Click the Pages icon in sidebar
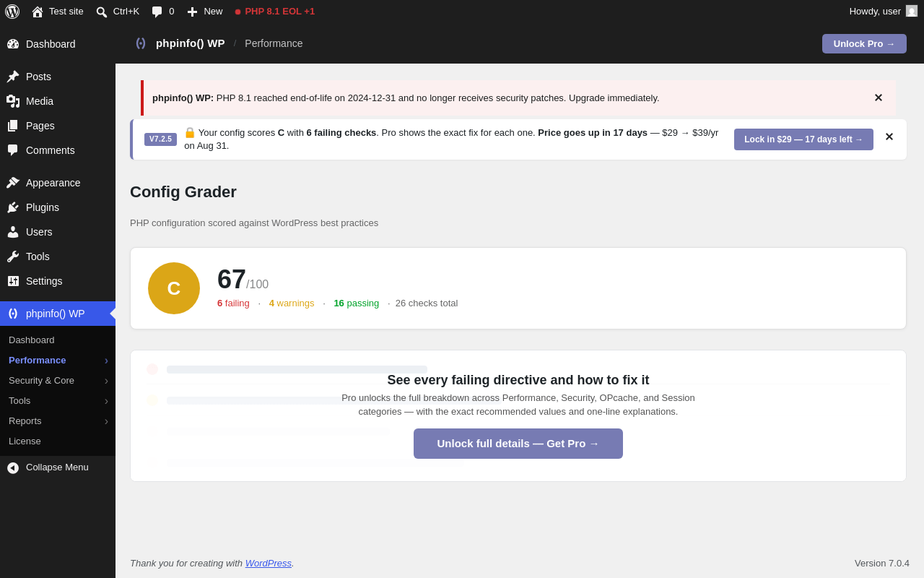 [13, 126]
